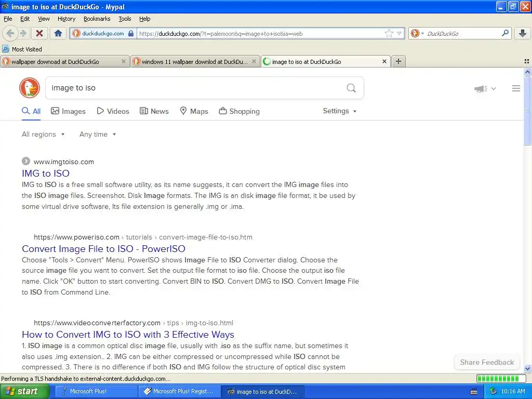Viewport: 532px width, 399px height.
Task: Switch to Shopping results
Action: click(239, 111)
